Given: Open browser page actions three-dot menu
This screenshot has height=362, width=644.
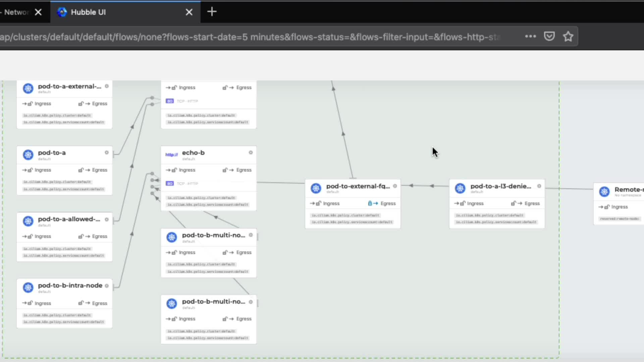Looking at the screenshot, I should click(x=530, y=36).
